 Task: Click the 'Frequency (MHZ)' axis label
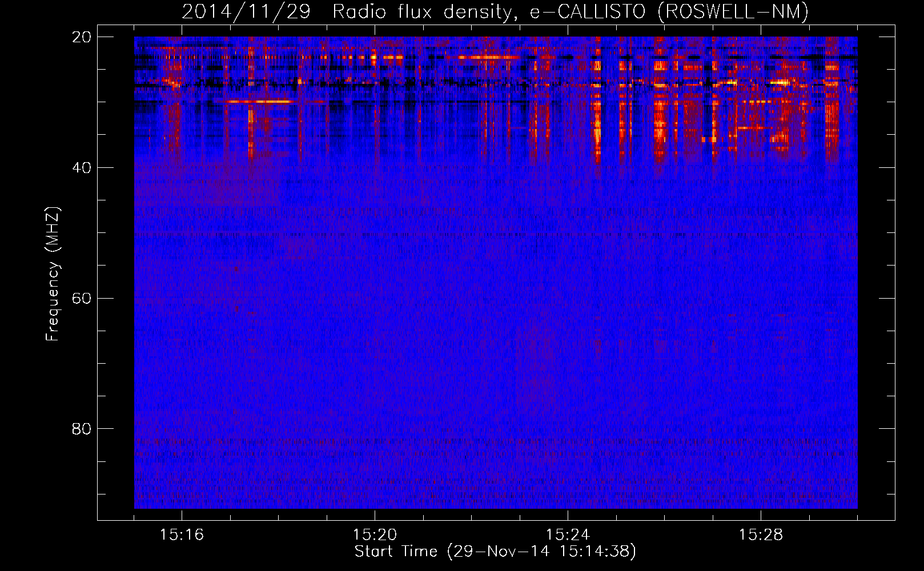[x=53, y=274]
